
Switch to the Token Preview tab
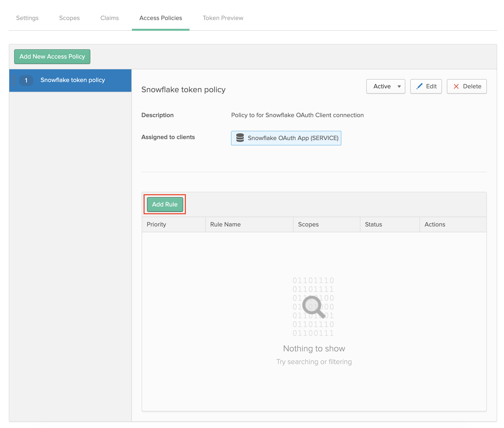222,18
